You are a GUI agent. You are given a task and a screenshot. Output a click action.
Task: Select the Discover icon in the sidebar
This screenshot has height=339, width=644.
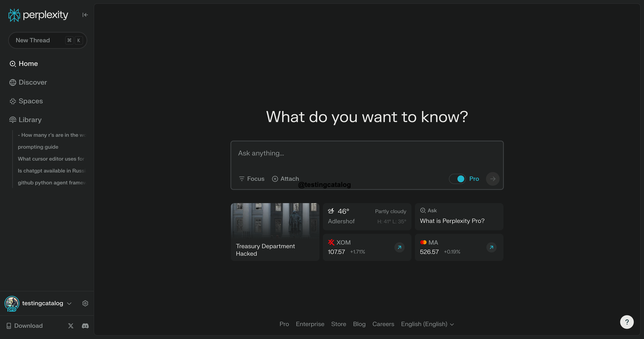pyautogui.click(x=13, y=82)
